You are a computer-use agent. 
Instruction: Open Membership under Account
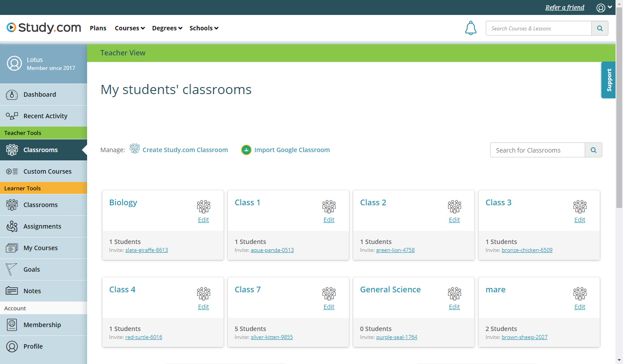tap(44, 325)
